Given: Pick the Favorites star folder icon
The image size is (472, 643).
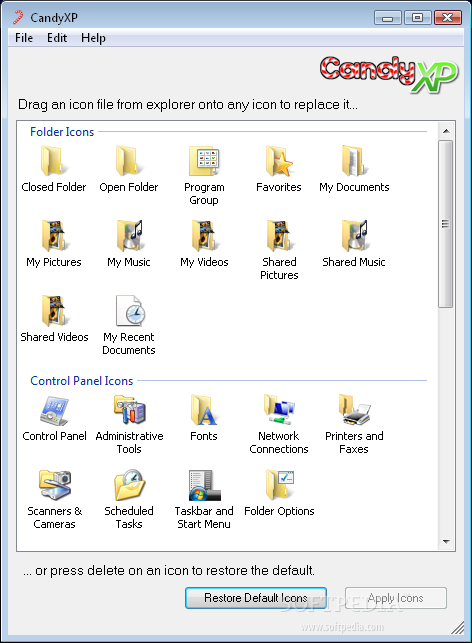Looking at the screenshot, I should tap(279, 160).
